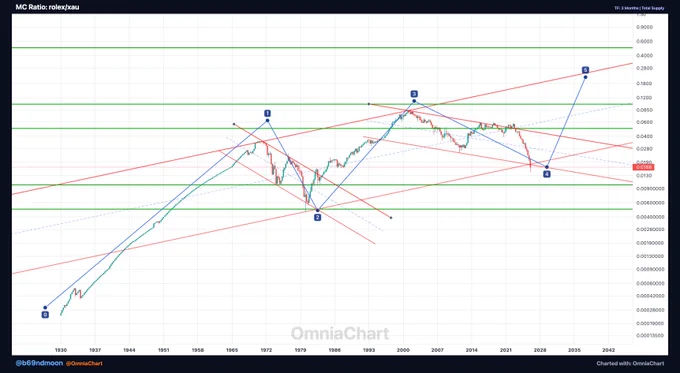
Task: Click the 1986 year label
Action: (334, 350)
